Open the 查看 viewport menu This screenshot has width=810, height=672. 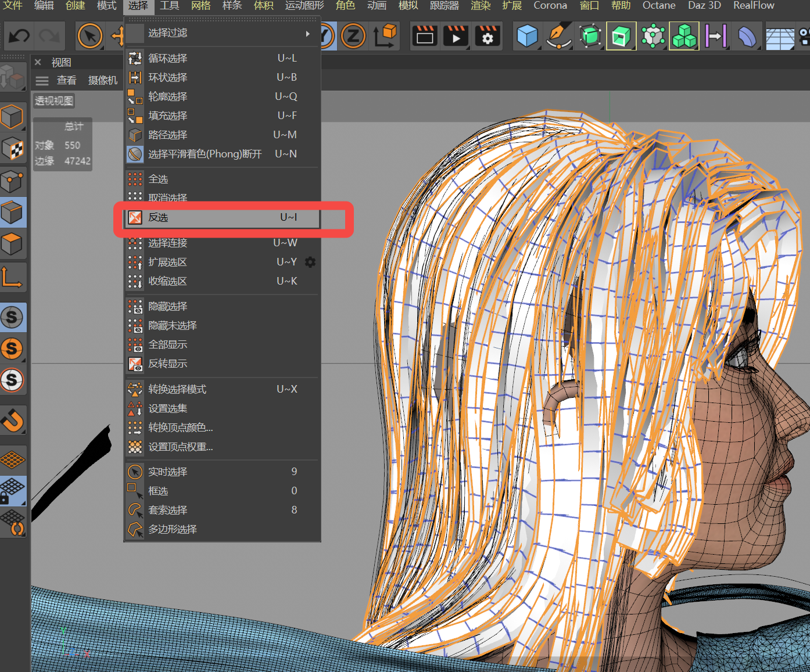[x=66, y=80]
